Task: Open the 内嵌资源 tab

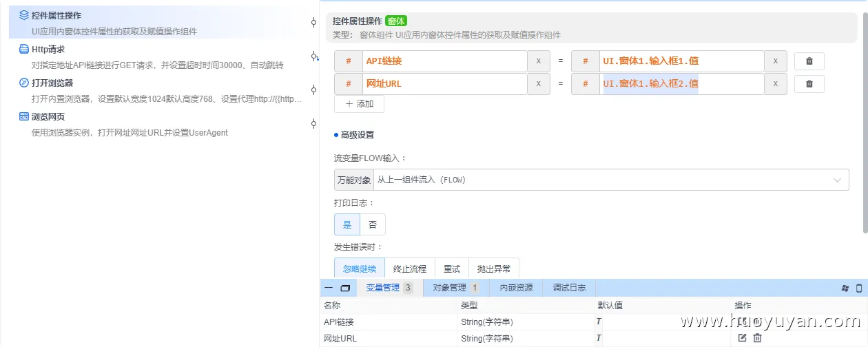Action: [x=516, y=288]
